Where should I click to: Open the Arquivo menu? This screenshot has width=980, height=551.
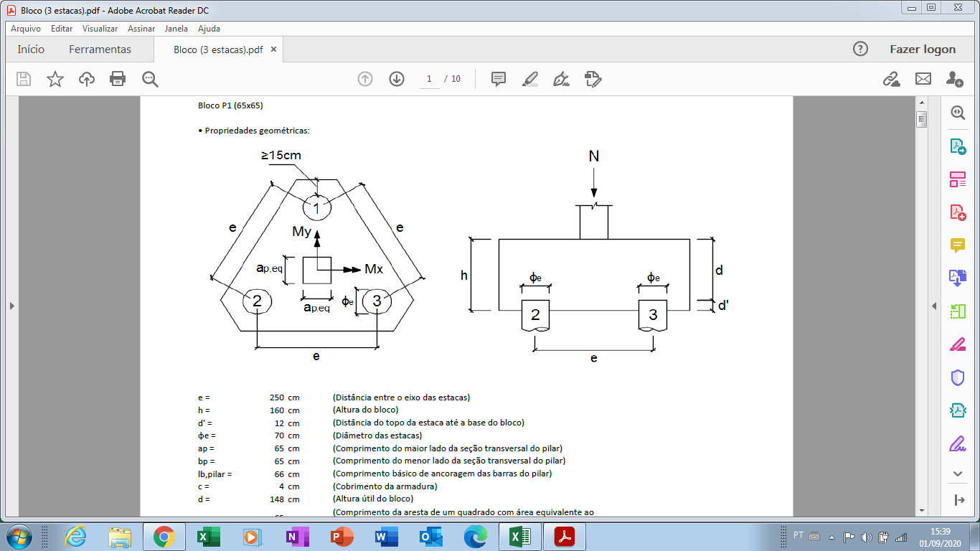26,29
